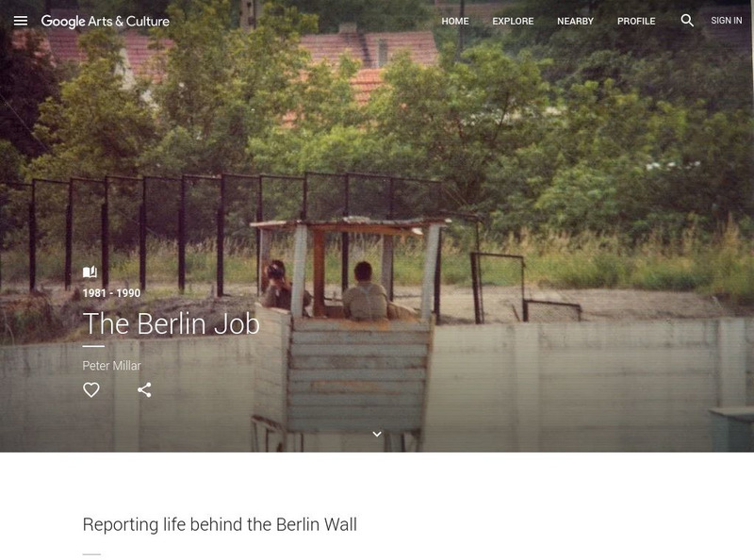Favorite the story with heart icon
The height and width of the screenshot is (560, 754).
(x=90, y=389)
